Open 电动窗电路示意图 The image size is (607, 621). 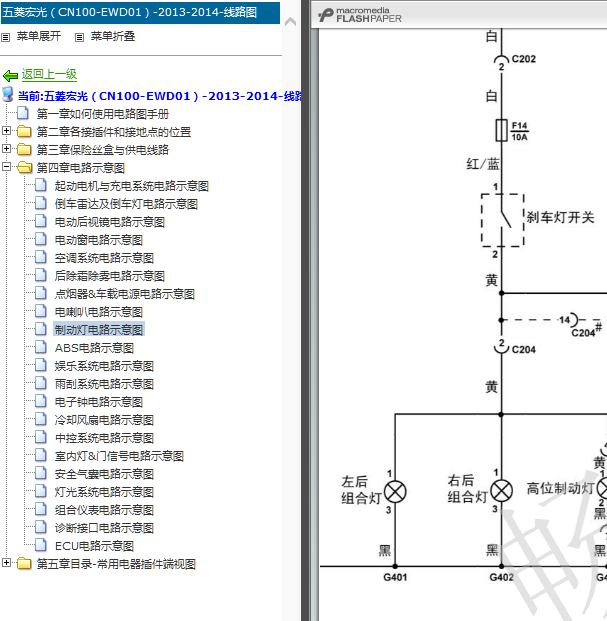click(x=99, y=240)
